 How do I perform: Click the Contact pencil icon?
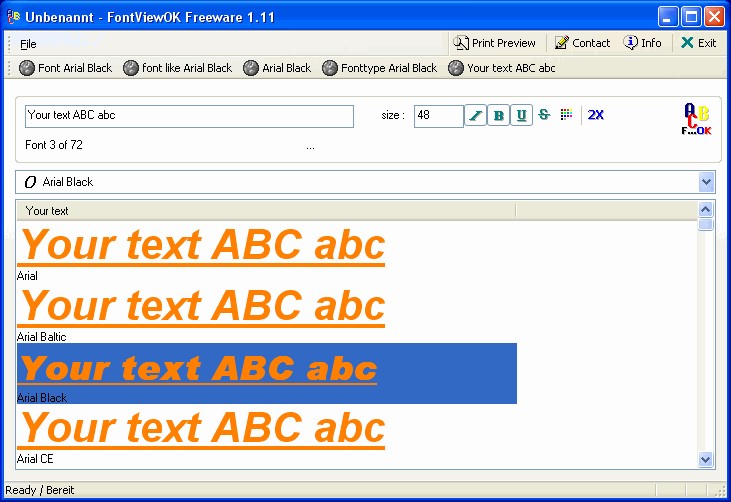click(x=562, y=43)
